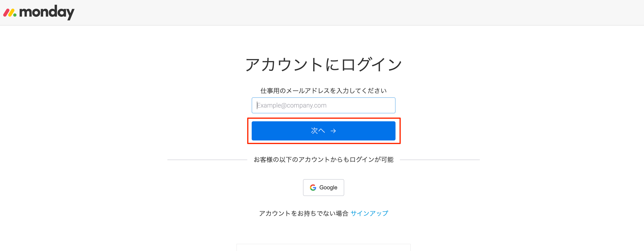Click the 次へ text inside blue button
This screenshot has width=644, height=251.
tap(317, 131)
